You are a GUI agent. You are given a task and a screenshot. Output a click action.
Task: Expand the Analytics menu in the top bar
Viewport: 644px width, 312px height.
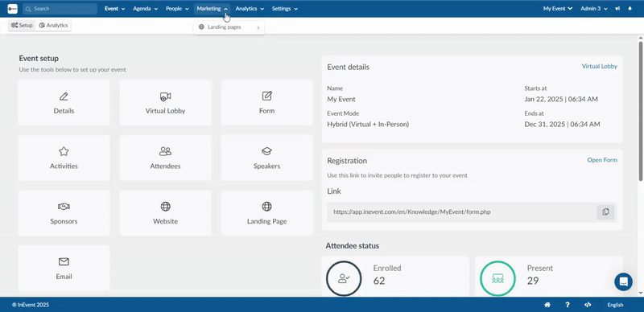coord(250,9)
